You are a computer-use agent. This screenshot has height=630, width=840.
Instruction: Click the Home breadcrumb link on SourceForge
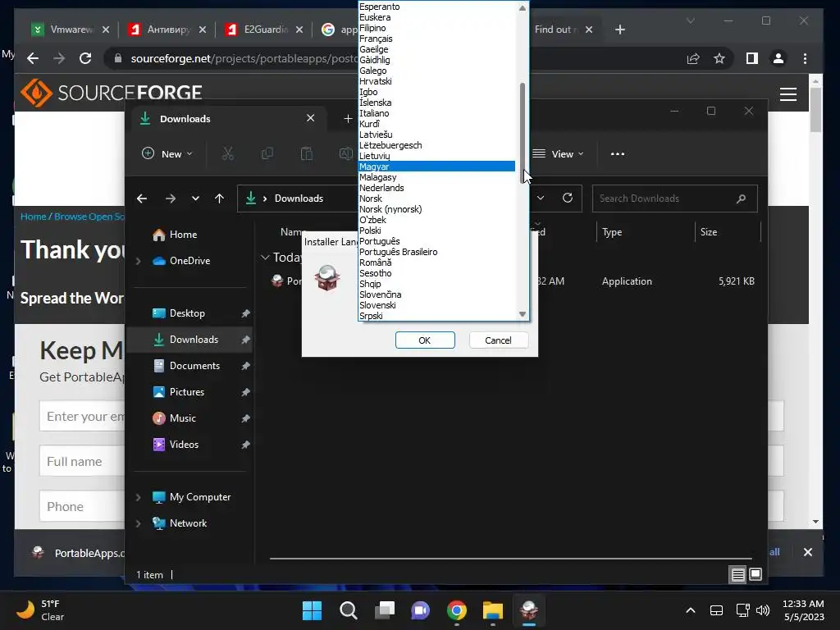[33, 217]
